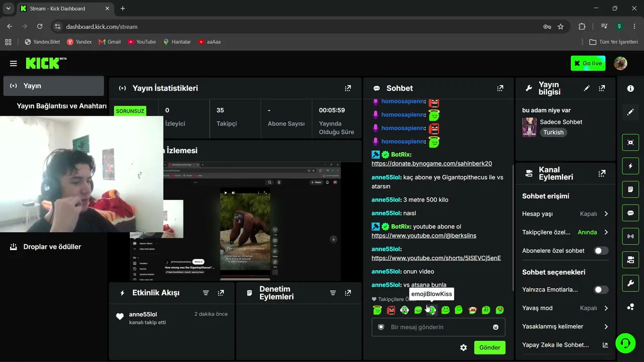Expand Yasaklanmış kelimeler chevron

[x=606, y=326]
